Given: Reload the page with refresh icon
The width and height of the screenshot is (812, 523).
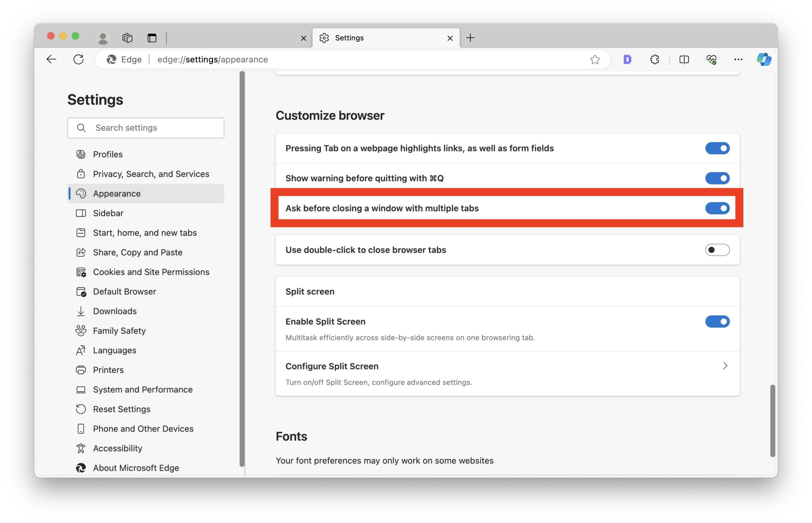Looking at the screenshot, I should (79, 59).
